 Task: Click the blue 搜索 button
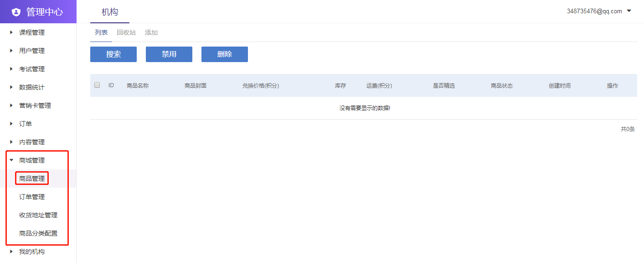tap(113, 54)
